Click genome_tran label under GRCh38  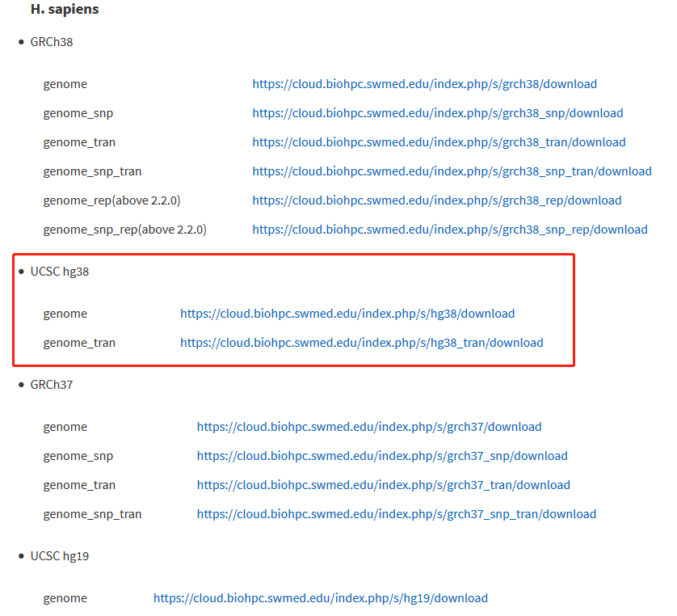(79, 142)
